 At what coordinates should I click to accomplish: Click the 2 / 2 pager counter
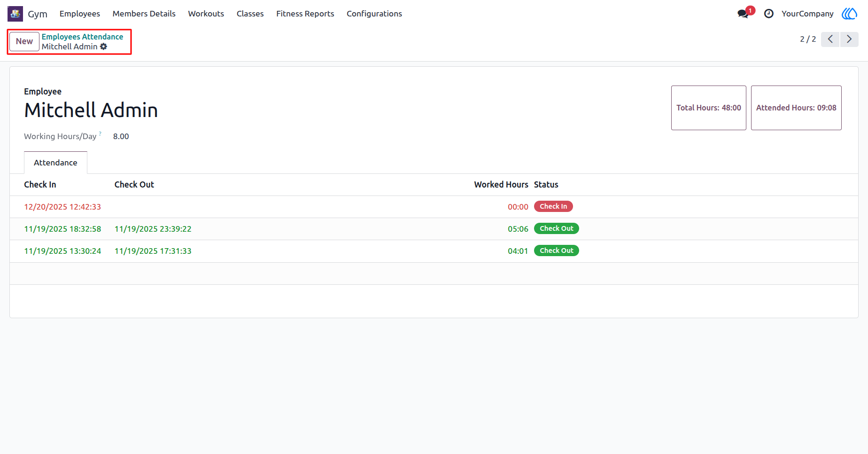tap(808, 39)
